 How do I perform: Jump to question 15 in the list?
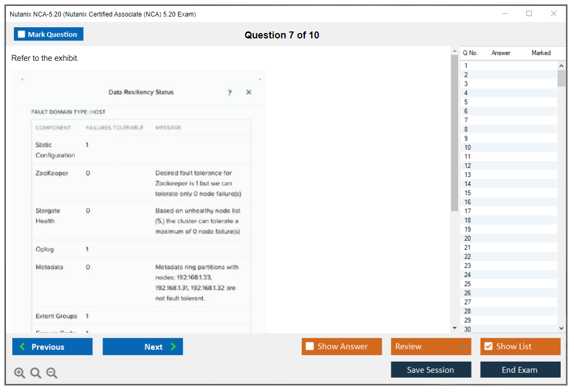click(x=468, y=193)
